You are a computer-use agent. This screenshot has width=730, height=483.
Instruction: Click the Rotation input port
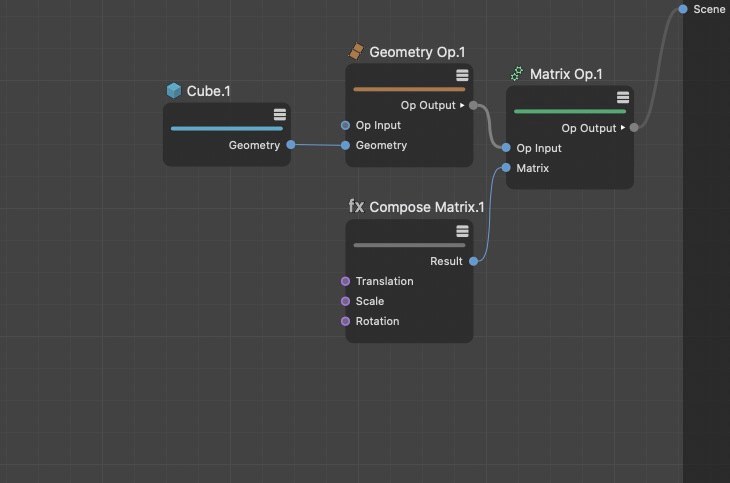click(346, 321)
